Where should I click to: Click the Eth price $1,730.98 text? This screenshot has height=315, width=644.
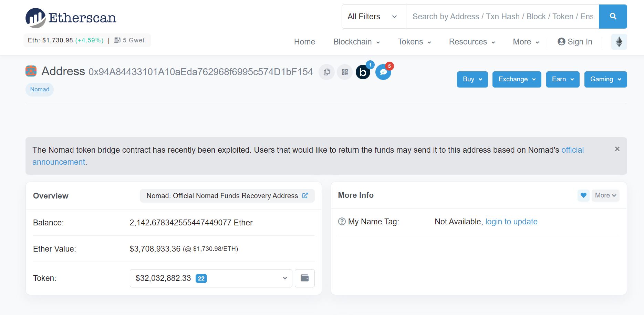coord(50,40)
